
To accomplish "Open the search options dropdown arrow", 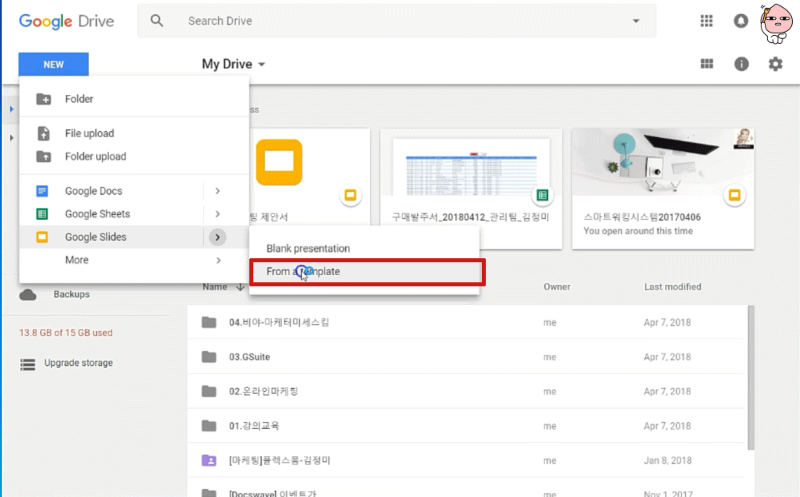I will pyautogui.click(x=636, y=21).
